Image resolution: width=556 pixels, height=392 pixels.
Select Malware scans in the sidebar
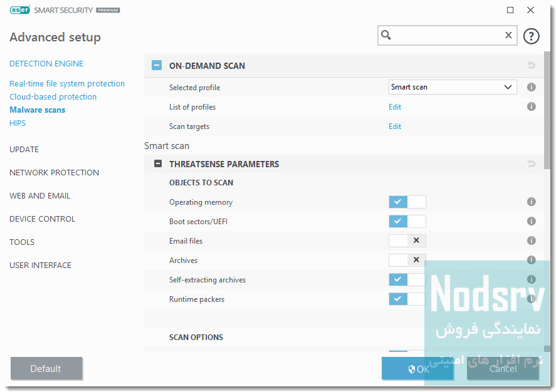[x=37, y=110]
